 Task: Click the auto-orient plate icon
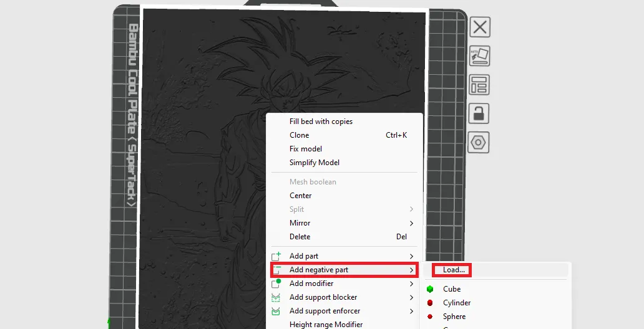pos(479,56)
